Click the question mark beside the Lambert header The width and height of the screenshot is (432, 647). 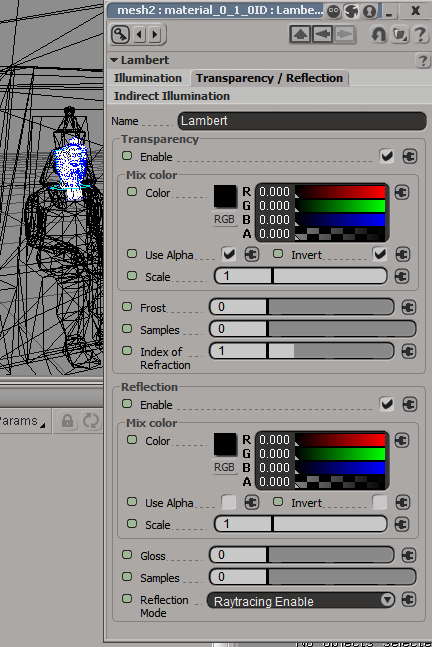tap(423, 61)
